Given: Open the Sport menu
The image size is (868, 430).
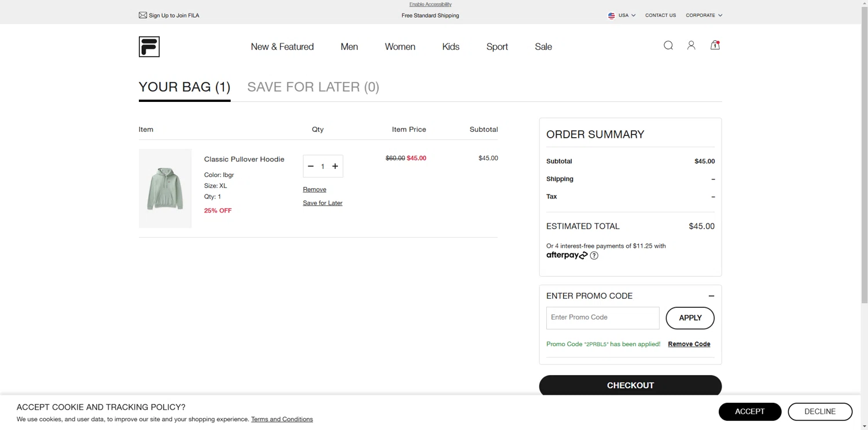Looking at the screenshot, I should click(x=497, y=47).
